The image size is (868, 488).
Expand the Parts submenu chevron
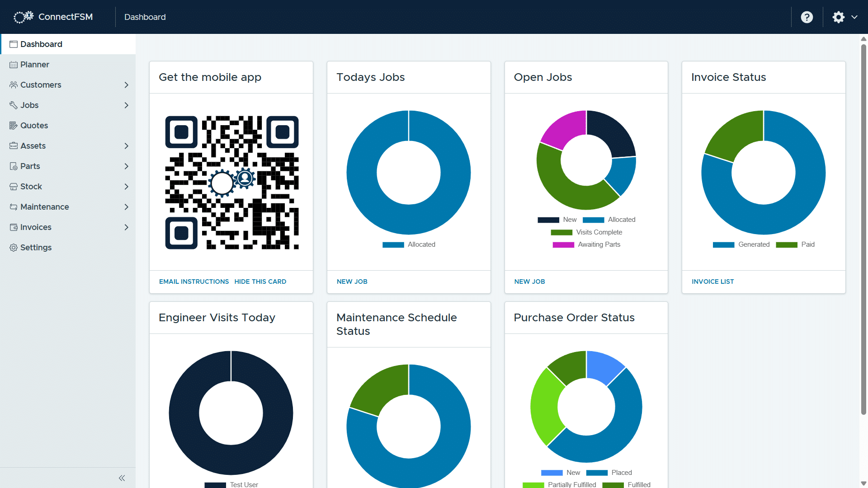pyautogui.click(x=127, y=166)
